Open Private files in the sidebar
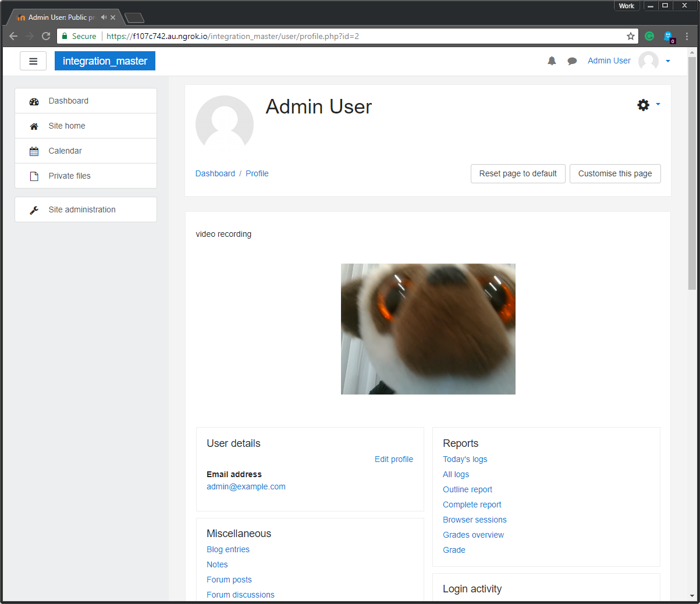This screenshot has width=700, height=604. pos(86,176)
